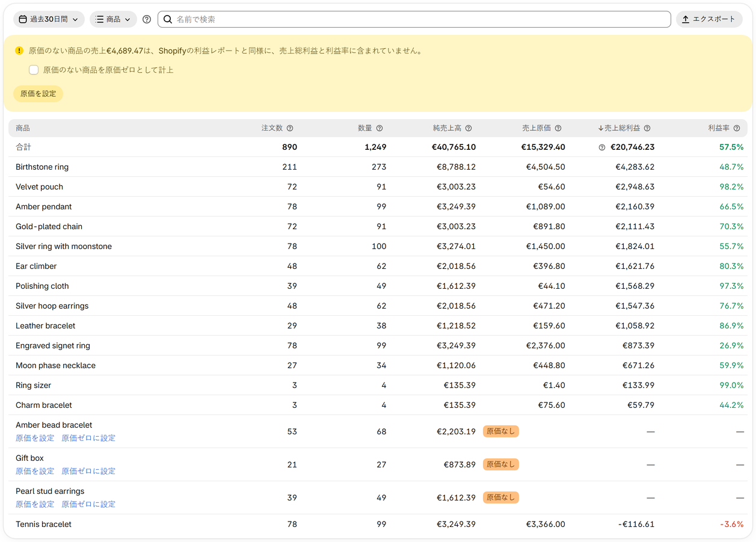Click the €3,366.00 cost of Tennis bracelet
Screen dimensions: 756x542
(x=545, y=524)
